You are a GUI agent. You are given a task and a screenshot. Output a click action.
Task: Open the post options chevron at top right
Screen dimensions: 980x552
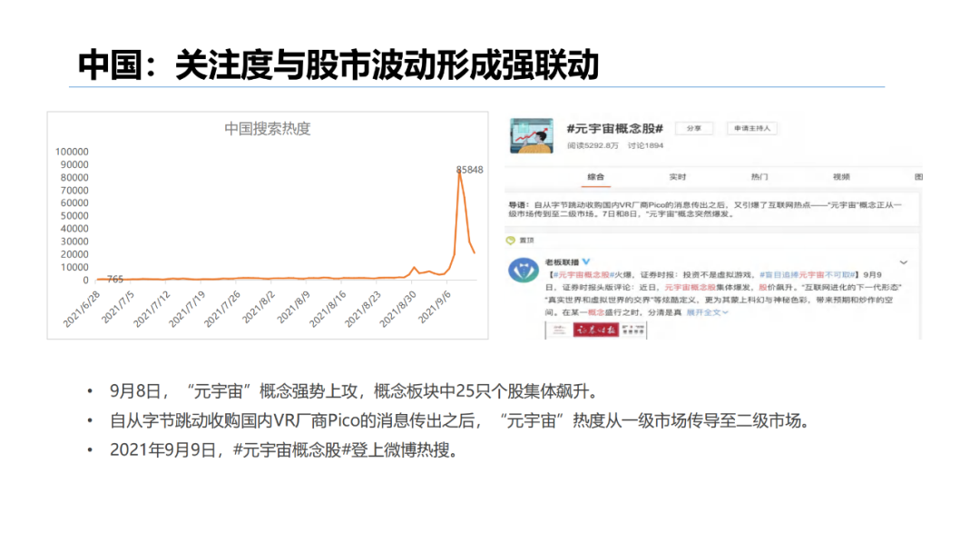point(904,261)
